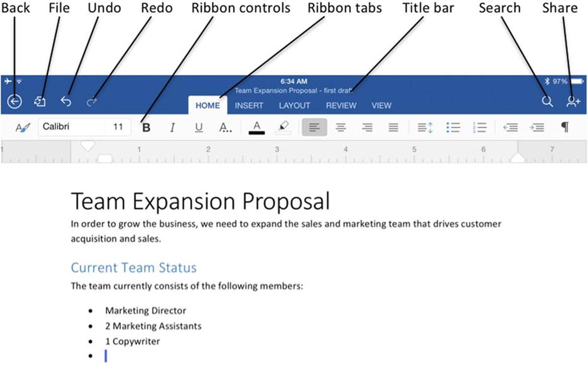
Task: Increase the paragraph indent
Action: pos(537,128)
